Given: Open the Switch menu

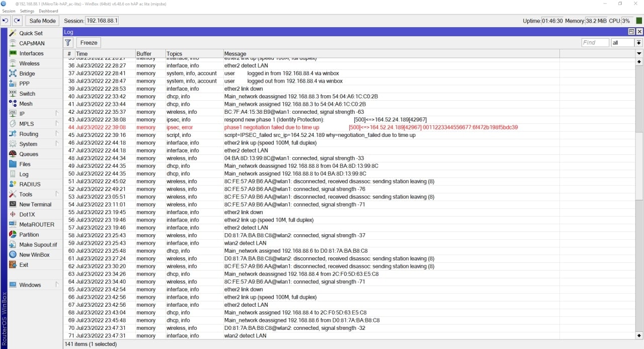Looking at the screenshot, I should click(27, 94).
